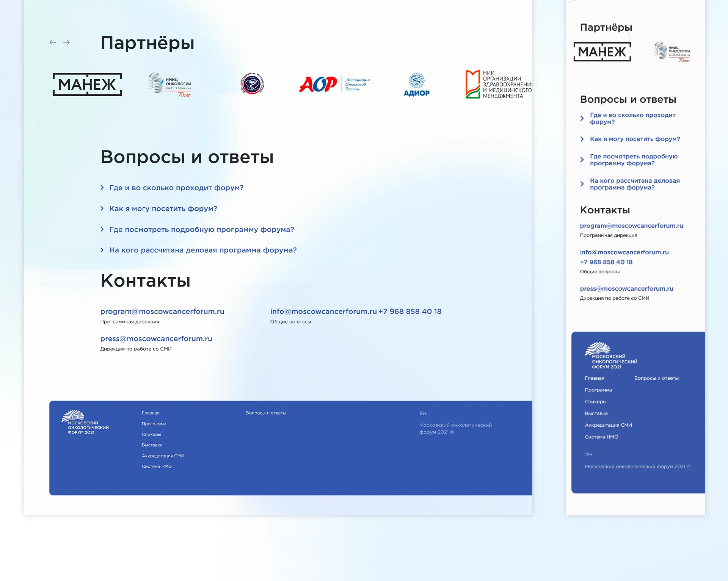Click the forum logo in desktop footer
This screenshot has height=581, width=728.
(85, 422)
